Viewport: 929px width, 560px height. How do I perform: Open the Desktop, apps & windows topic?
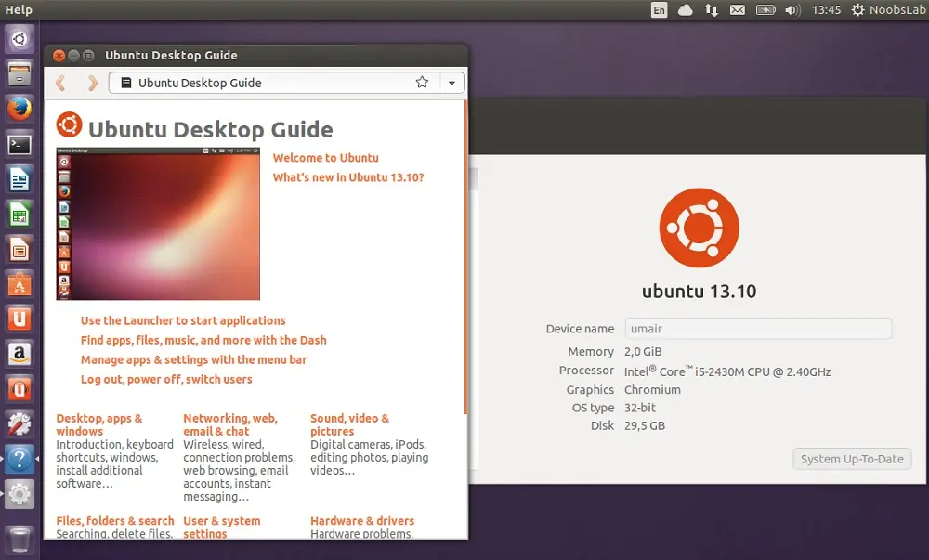[x=99, y=425]
